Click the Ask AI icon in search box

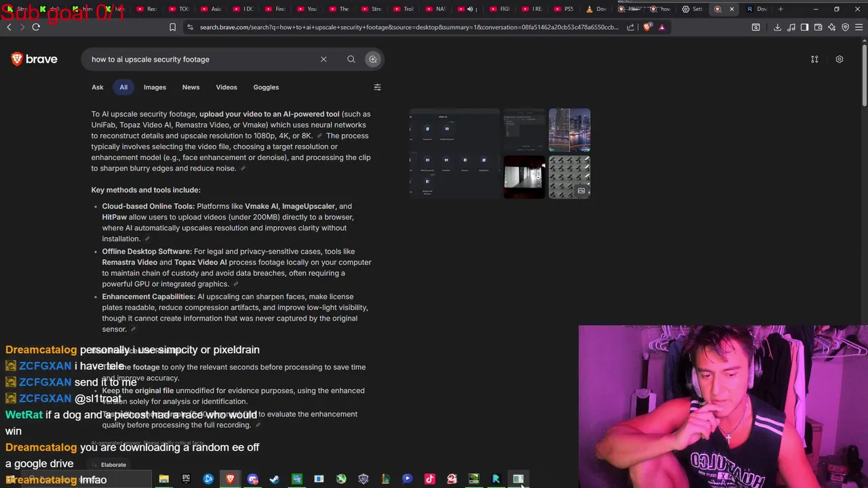coord(373,59)
